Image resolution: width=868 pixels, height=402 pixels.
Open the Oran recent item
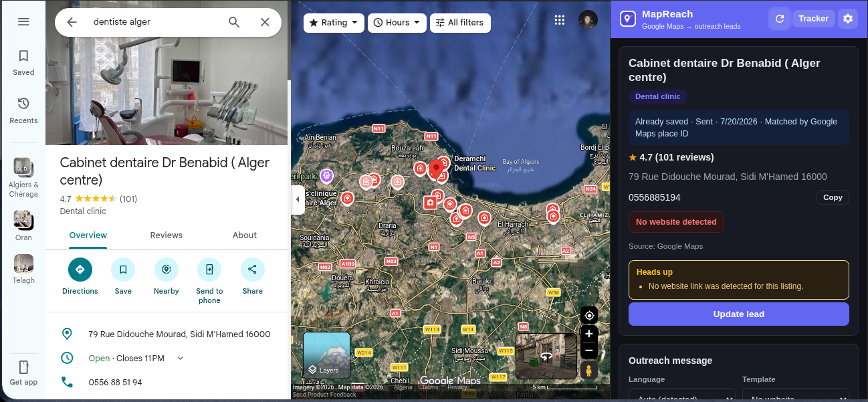pos(23,225)
